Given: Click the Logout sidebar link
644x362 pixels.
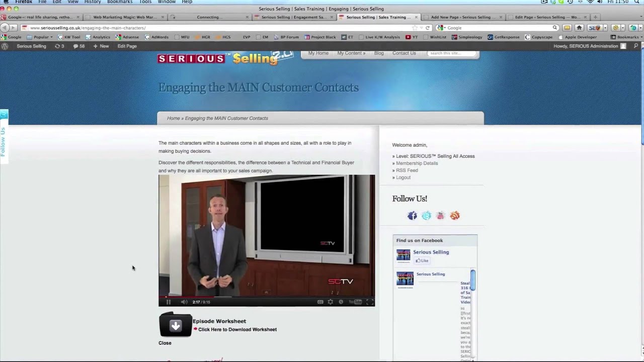Looking at the screenshot, I should [403, 177].
